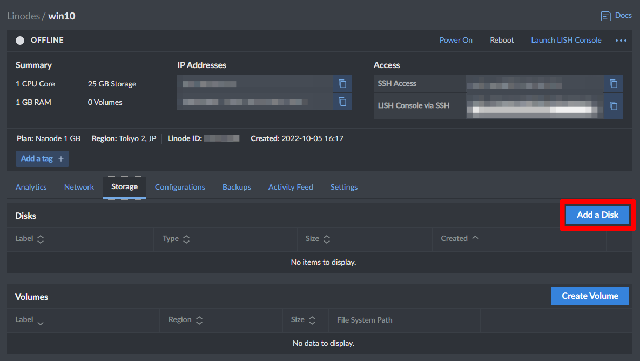Click the first blurred IP address field
The image size is (640, 361).
coord(255,84)
